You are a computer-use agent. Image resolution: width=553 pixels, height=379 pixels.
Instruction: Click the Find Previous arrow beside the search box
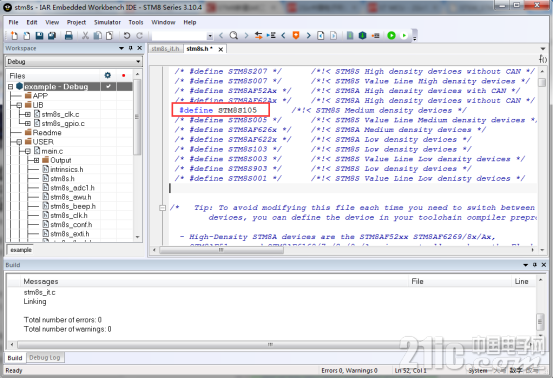tap(221, 36)
